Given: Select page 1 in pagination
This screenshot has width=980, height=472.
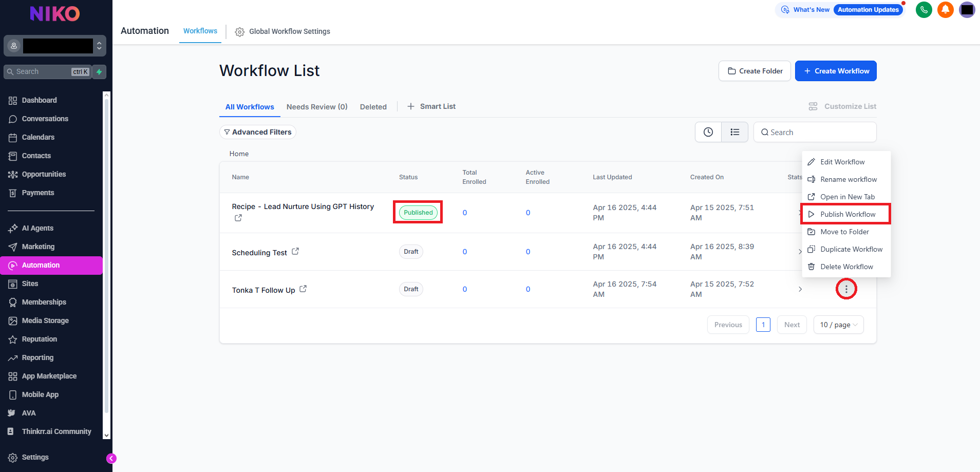Looking at the screenshot, I should 763,325.
